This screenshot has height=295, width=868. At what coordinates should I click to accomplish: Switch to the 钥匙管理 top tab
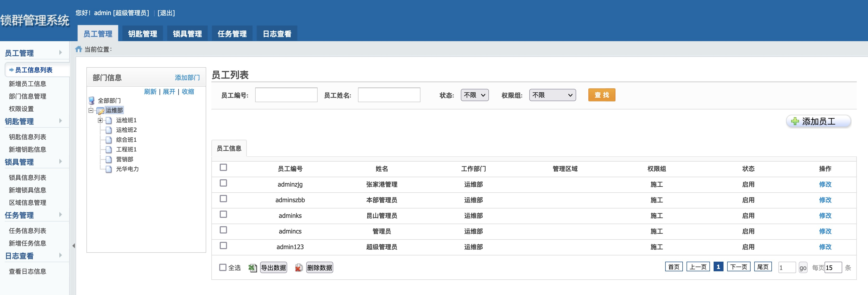(142, 34)
